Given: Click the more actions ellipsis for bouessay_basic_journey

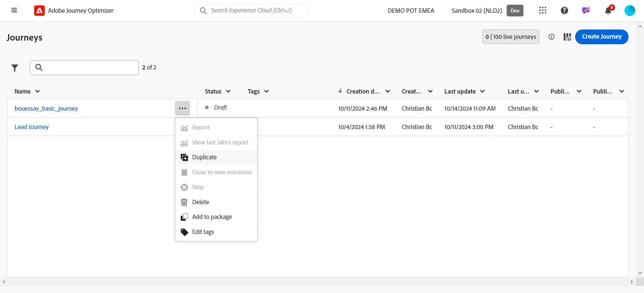Looking at the screenshot, I should tap(182, 108).
